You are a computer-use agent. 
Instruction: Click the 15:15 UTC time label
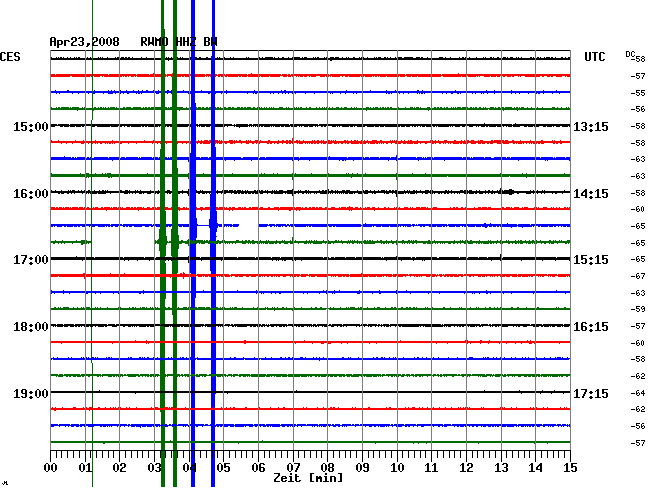click(x=591, y=260)
